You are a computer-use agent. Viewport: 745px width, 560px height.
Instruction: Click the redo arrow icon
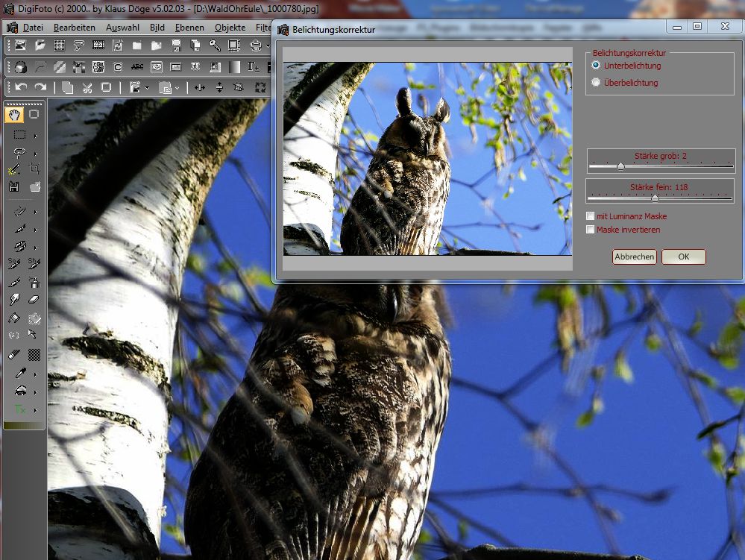tap(40, 87)
